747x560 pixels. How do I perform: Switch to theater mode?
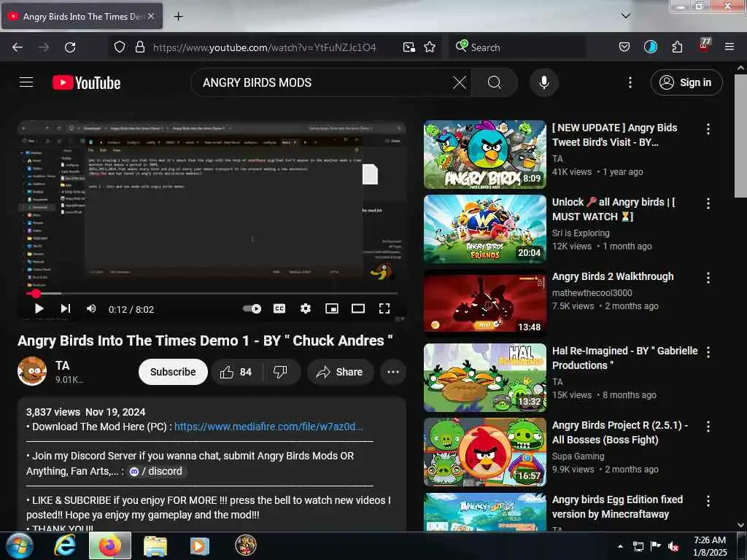coord(357,308)
